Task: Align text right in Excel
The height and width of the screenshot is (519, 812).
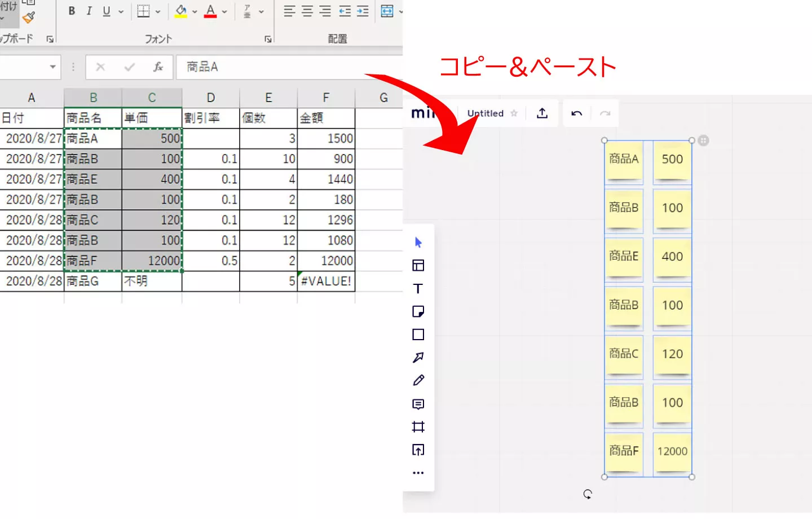Action: tap(325, 11)
